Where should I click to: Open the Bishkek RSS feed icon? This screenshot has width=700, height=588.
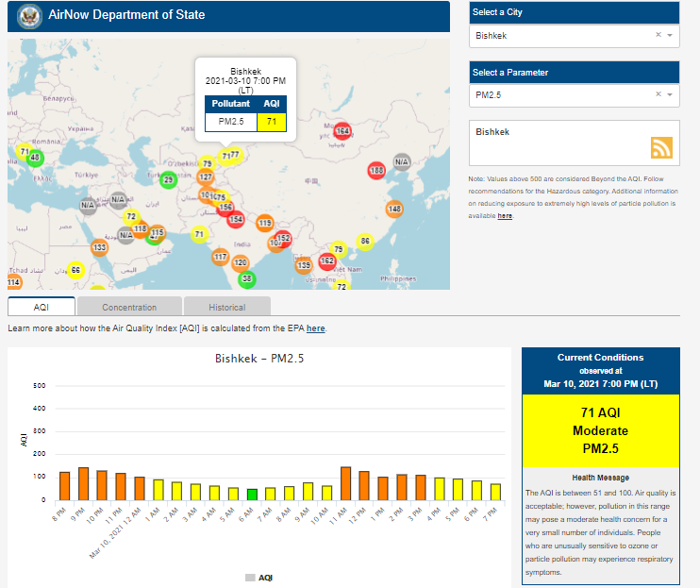pos(660,147)
